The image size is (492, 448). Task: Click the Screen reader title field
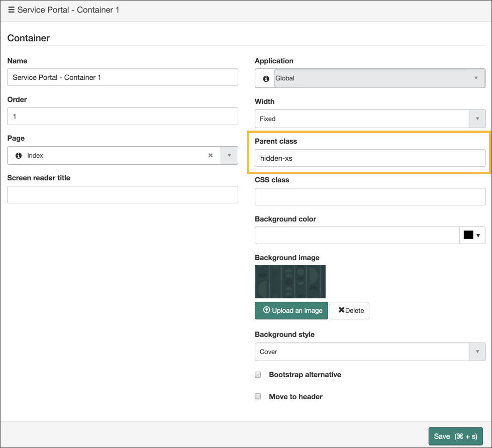pyautogui.click(x=122, y=194)
